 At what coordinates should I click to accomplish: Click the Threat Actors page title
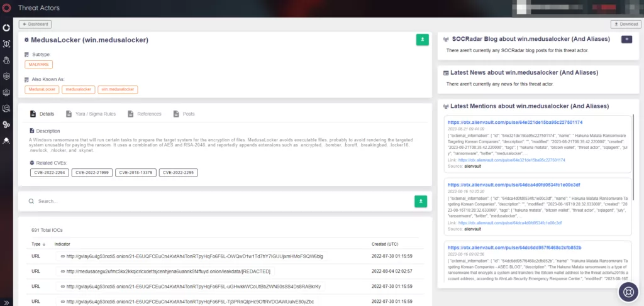click(x=39, y=8)
